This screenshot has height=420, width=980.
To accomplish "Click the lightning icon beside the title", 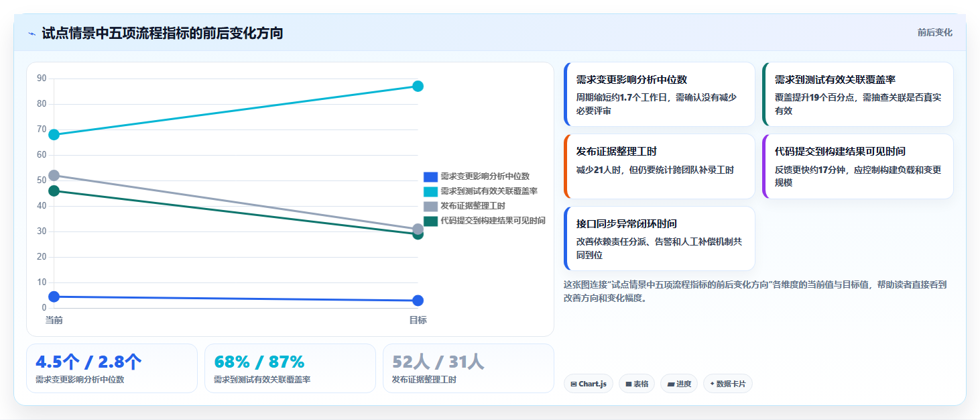I will [32, 33].
